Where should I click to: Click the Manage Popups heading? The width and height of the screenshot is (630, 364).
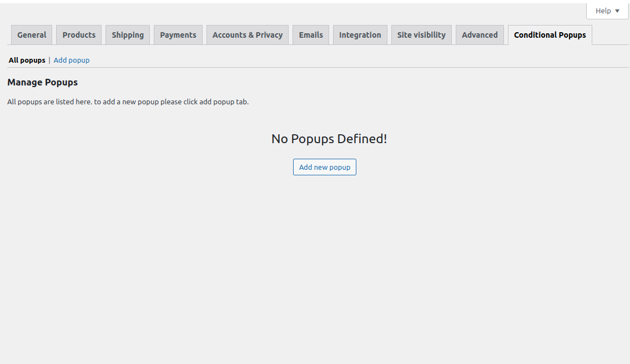coord(42,82)
